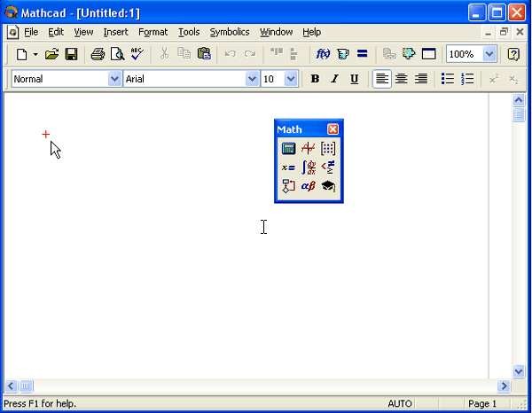Open the Resource Center window icon
Viewport: 532px width, 413px height.
tap(428, 54)
